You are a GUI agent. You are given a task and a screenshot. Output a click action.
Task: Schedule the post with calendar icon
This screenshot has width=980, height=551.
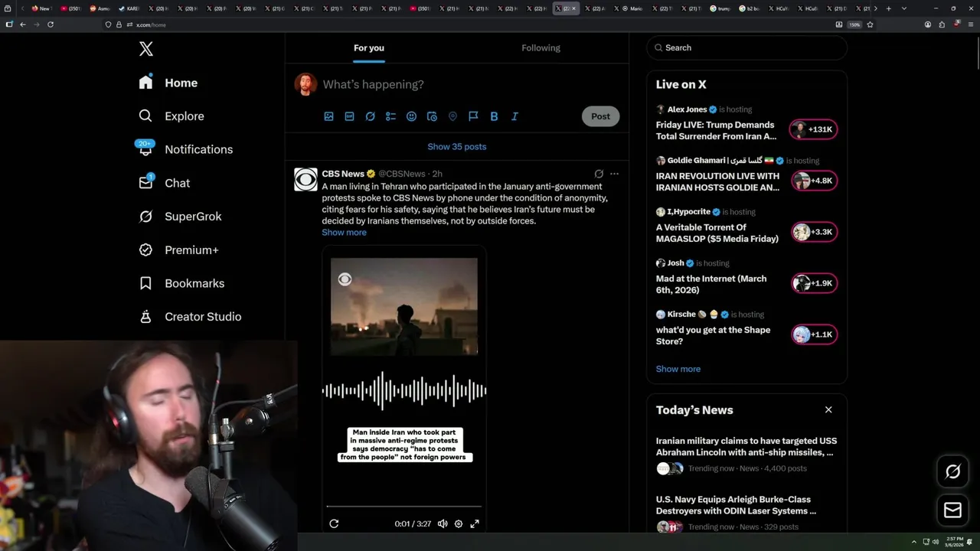[432, 116]
